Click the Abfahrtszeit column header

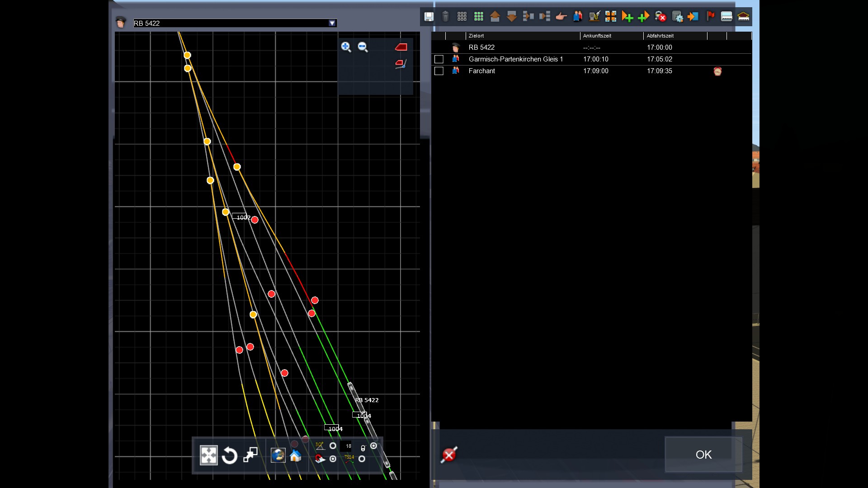(x=660, y=36)
